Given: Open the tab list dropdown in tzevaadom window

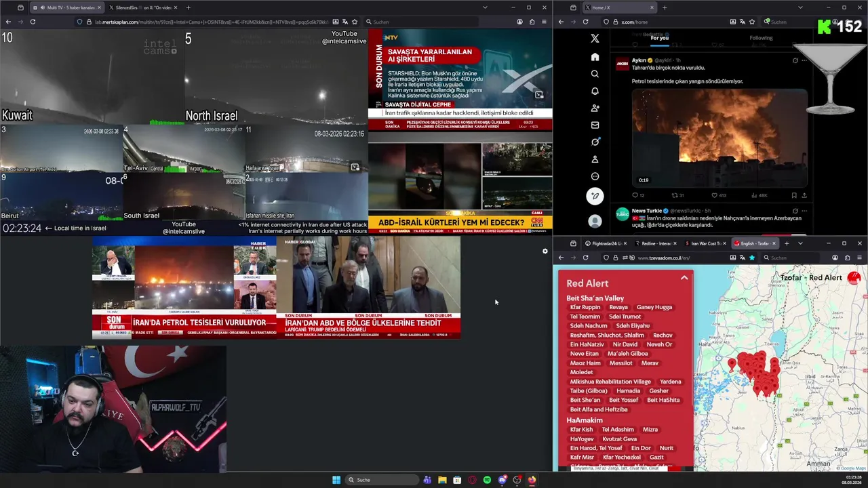Looking at the screenshot, I should click(800, 243).
